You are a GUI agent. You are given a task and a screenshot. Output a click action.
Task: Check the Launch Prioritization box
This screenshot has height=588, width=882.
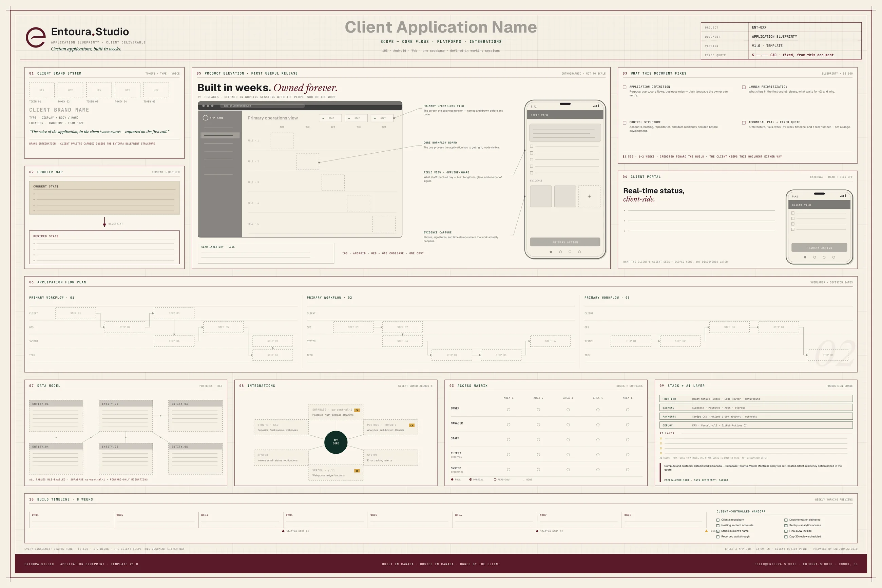[x=744, y=88]
